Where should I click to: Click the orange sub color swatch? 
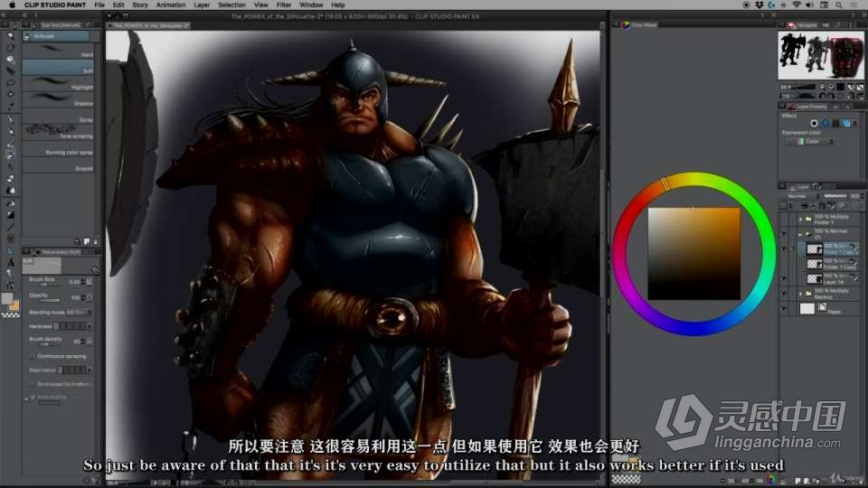pyautogui.click(x=14, y=305)
